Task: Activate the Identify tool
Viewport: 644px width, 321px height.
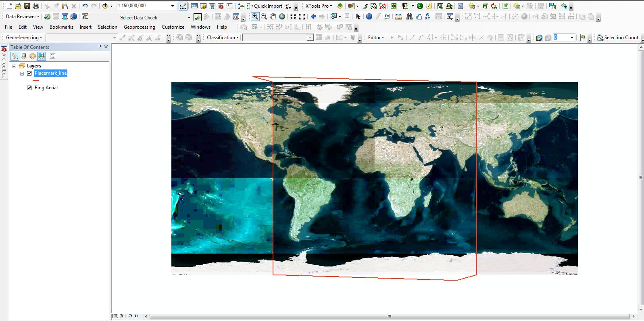Action: 369,17
